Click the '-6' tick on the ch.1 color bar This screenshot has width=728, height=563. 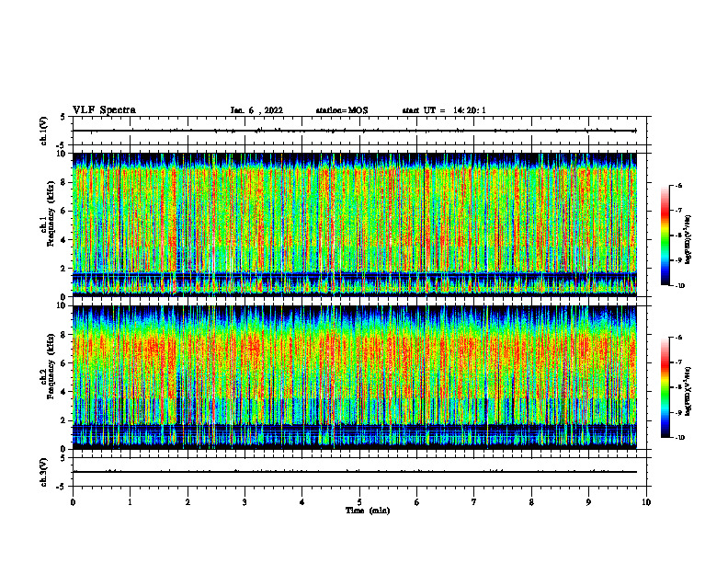[678, 186]
